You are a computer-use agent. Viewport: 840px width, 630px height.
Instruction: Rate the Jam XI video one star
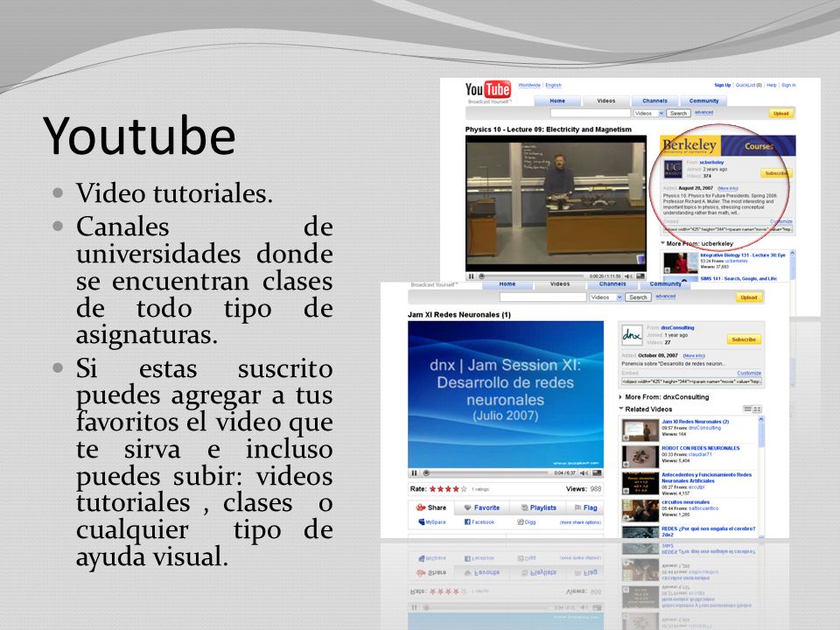(x=433, y=489)
